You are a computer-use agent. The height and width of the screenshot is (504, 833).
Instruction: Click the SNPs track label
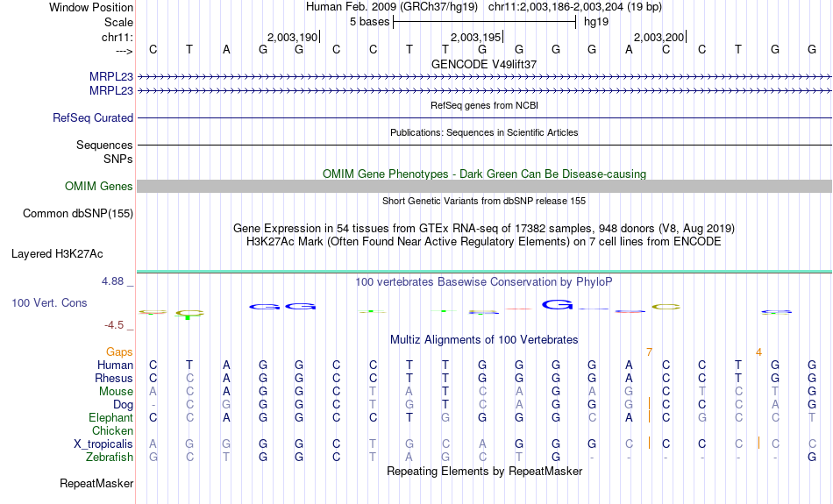tap(118, 159)
